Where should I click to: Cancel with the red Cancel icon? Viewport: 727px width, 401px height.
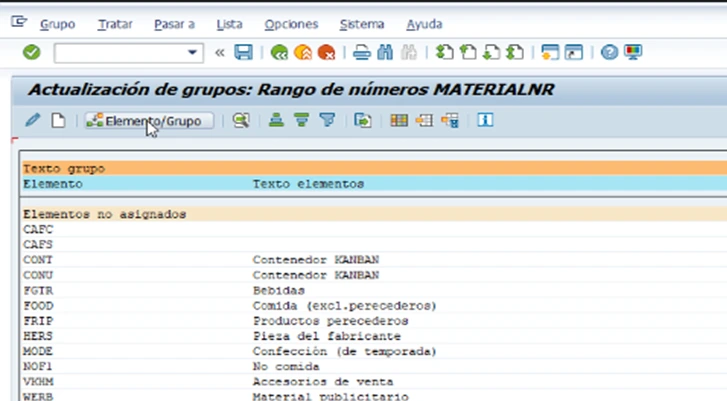(x=326, y=52)
